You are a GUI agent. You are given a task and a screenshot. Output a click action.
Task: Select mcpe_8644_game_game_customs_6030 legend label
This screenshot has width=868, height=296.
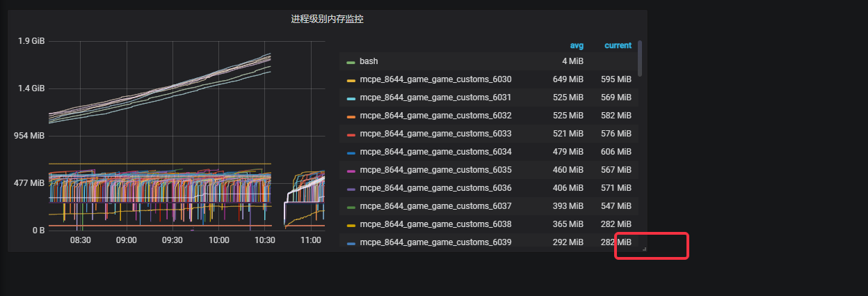pyautogui.click(x=435, y=79)
